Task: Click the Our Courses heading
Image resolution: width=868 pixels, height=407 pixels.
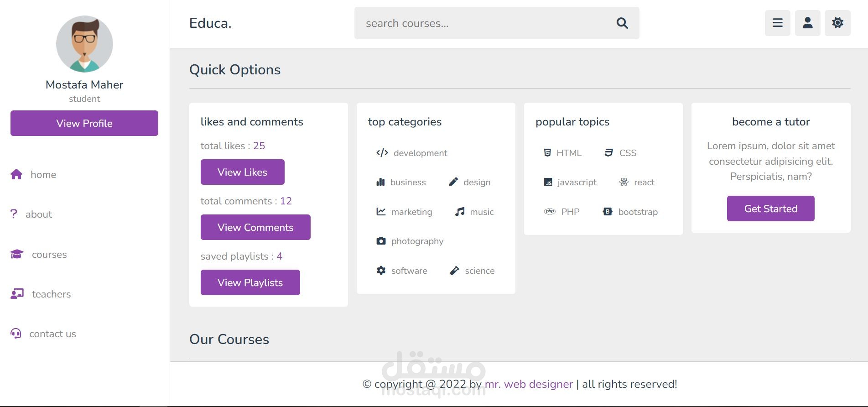Action: pyautogui.click(x=229, y=339)
